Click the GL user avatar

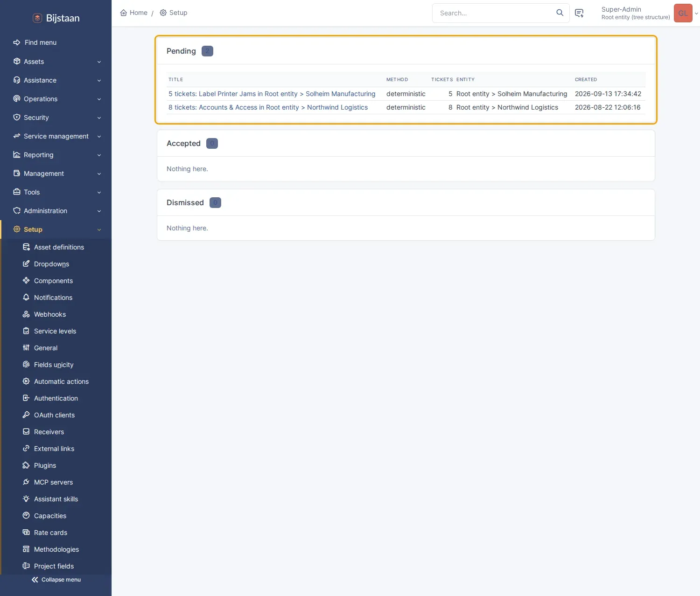point(683,13)
